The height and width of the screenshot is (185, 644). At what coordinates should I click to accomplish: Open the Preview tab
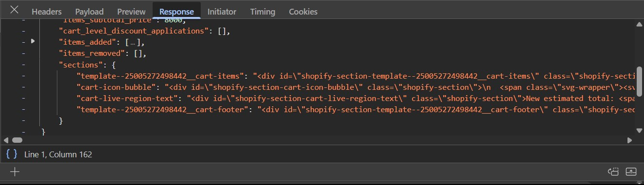click(131, 12)
